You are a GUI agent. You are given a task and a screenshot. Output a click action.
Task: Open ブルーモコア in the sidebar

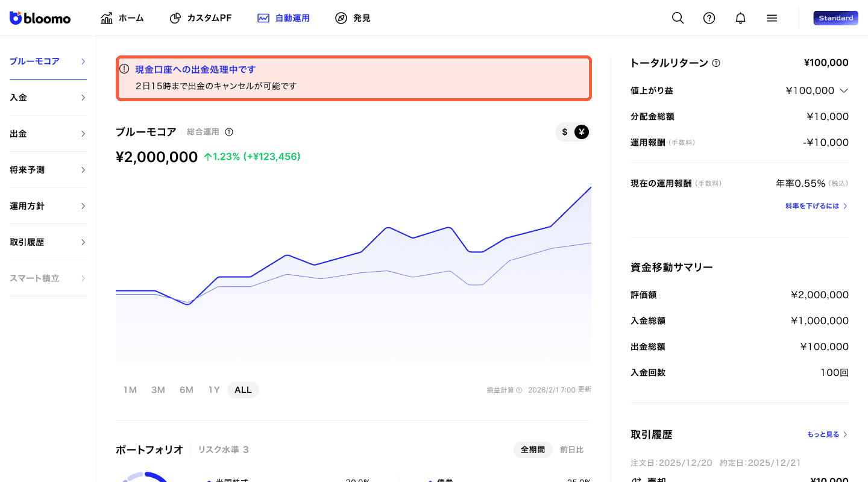48,61
